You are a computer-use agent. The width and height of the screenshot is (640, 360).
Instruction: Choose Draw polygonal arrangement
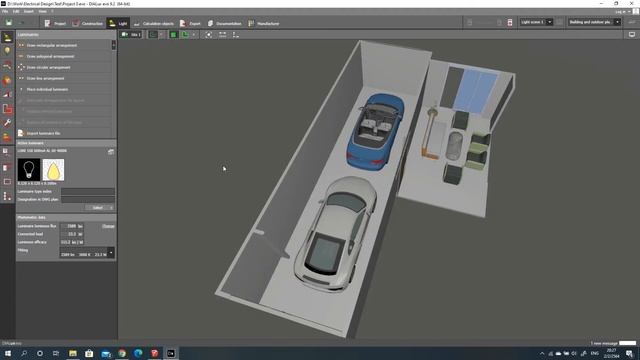point(64,56)
